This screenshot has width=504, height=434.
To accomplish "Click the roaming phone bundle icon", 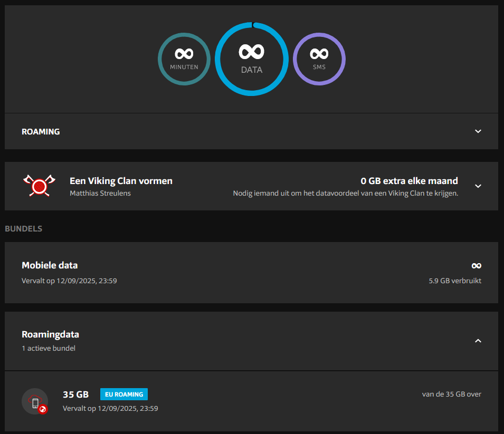I will [35, 401].
